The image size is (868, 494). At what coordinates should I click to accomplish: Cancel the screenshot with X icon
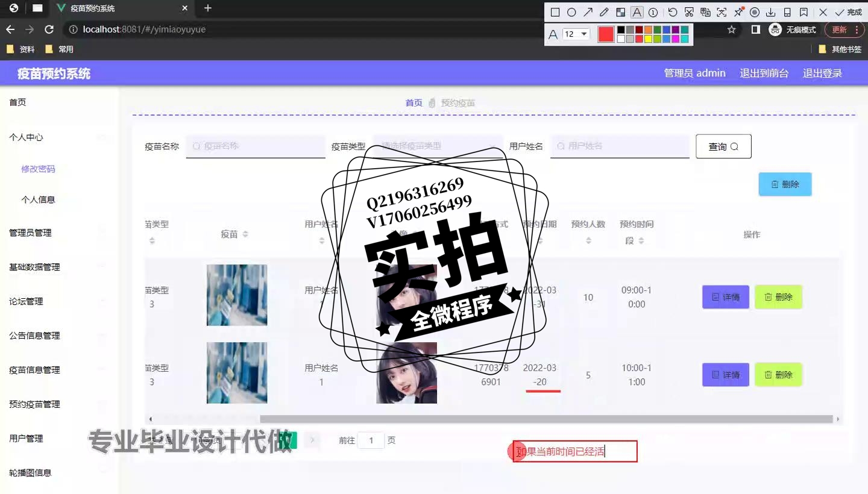tap(823, 13)
